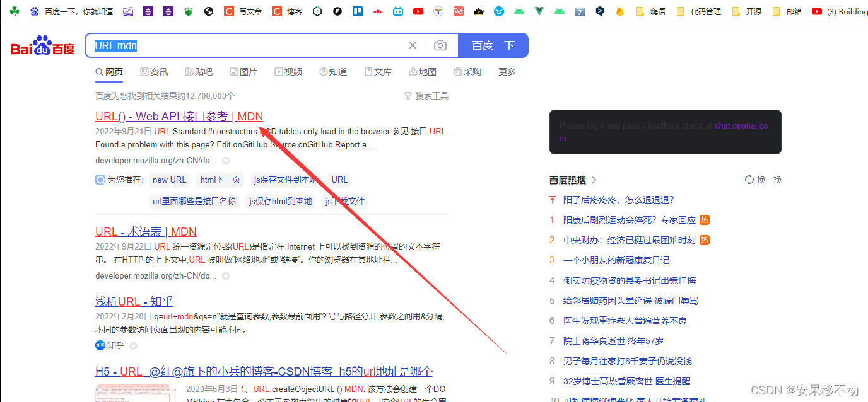Click the Baidu logo
Viewport: 868px width, 402px height.
[x=42, y=46]
